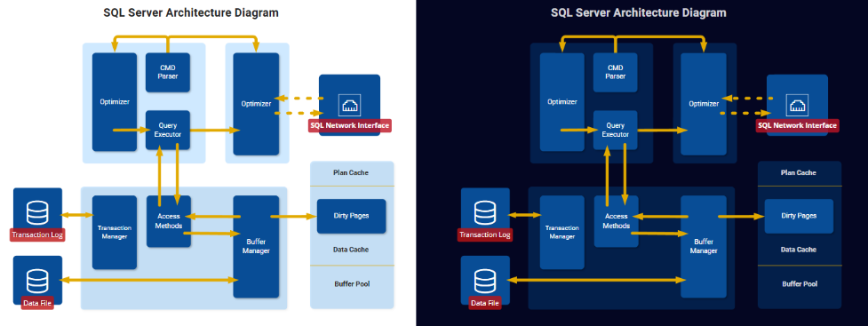Viewport: 868px width, 326px height.
Task: Select the Transaction Manager block, dark diagram
Action: click(561, 233)
